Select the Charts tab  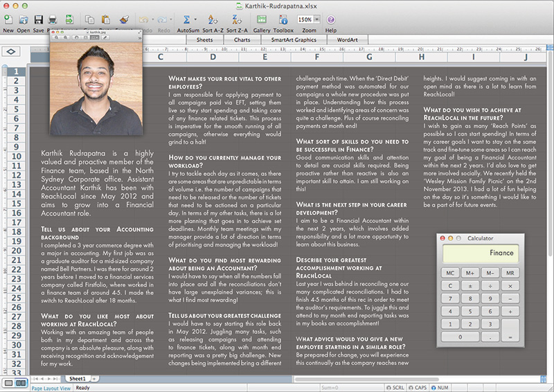coord(242,40)
